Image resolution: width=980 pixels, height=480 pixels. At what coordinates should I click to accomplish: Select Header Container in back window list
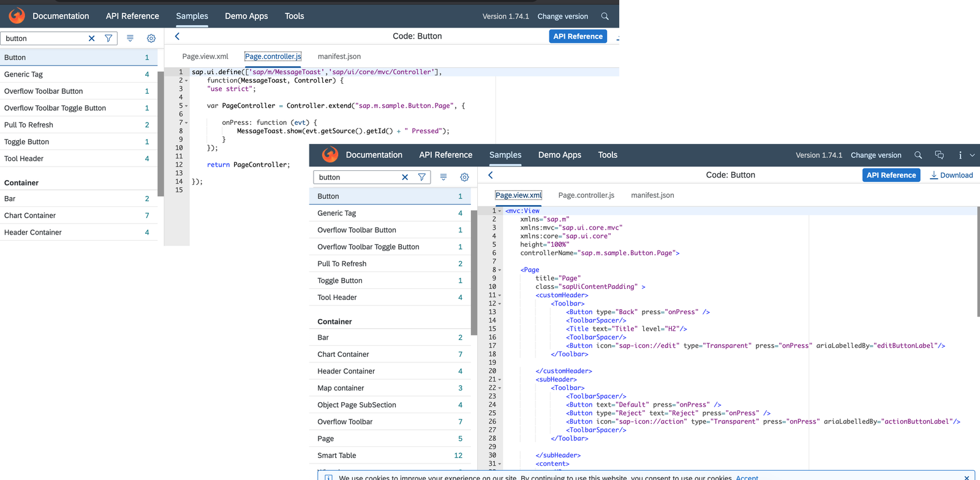click(x=78, y=232)
